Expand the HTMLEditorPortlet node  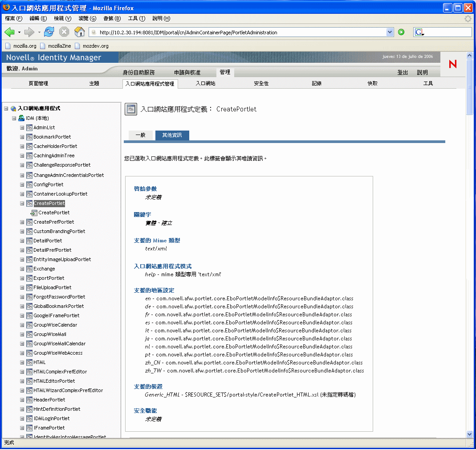pos(22,381)
